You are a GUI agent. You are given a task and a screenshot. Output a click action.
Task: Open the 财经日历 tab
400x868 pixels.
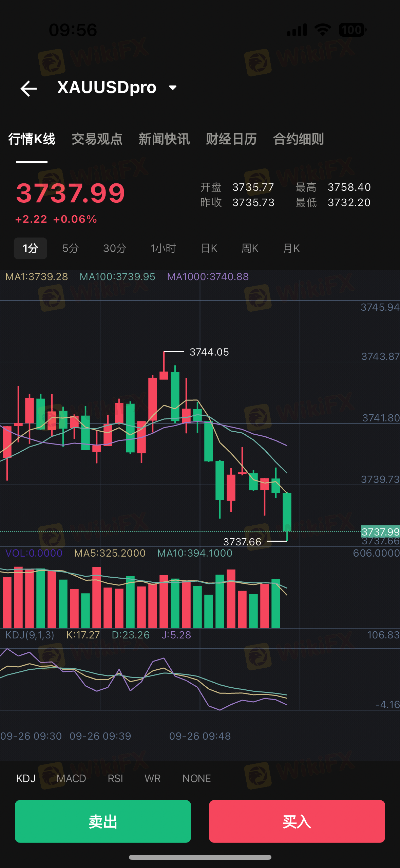(231, 139)
